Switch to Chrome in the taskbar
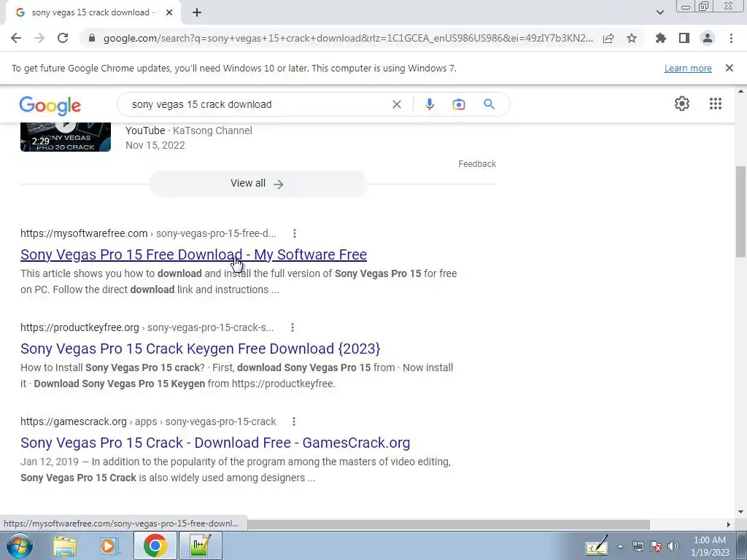Viewport: 747px width, 560px height. (x=155, y=545)
